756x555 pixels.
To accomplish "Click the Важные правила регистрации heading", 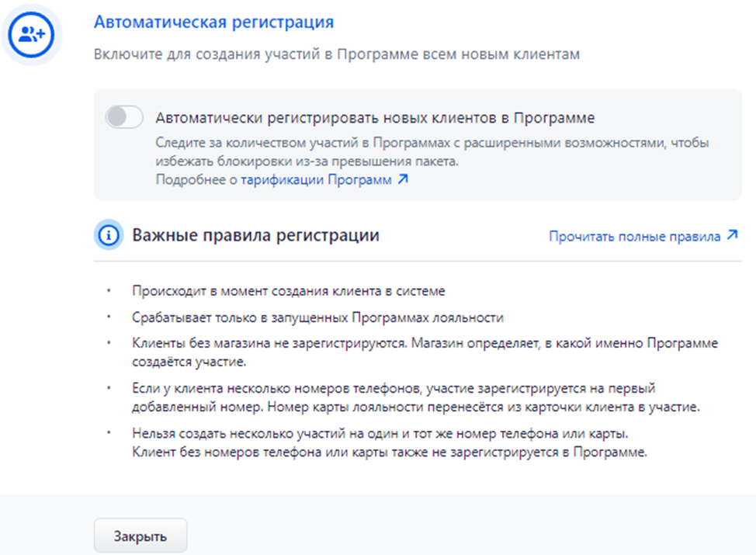I will [256, 235].
